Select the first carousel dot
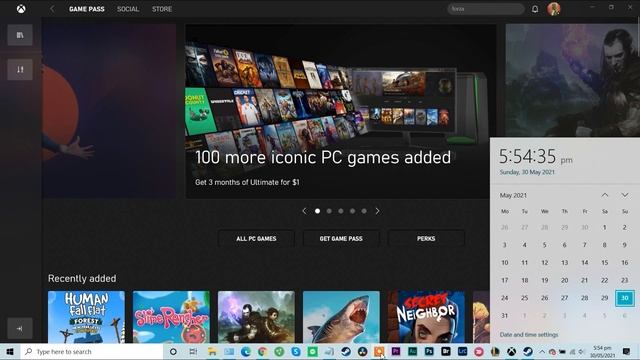This screenshot has height=360, width=640. click(x=318, y=211)
